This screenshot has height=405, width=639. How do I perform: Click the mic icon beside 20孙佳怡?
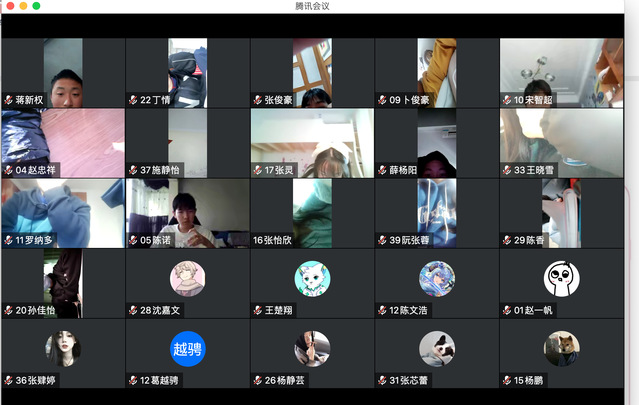point(9,310)
